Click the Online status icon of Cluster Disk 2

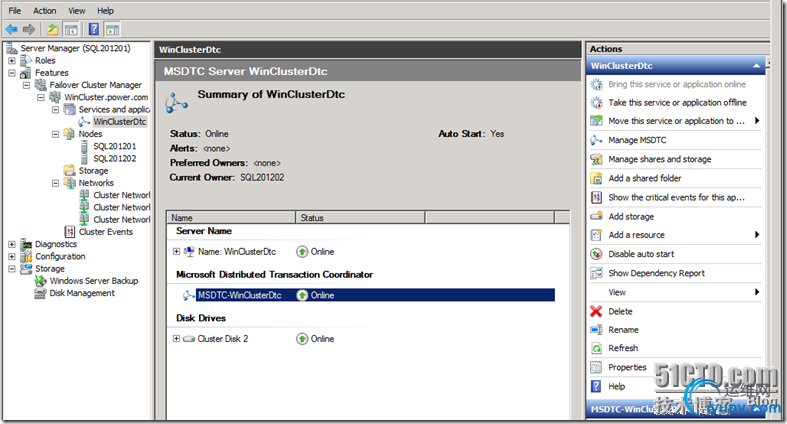302,339
